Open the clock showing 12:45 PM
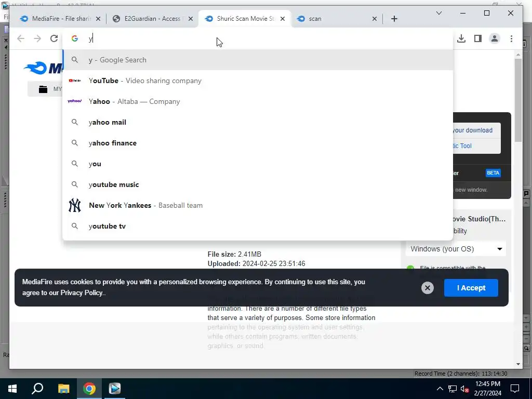 (488, 389)
